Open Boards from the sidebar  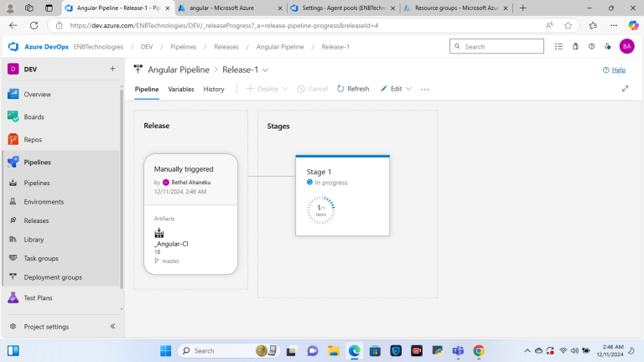click(34, 117)
